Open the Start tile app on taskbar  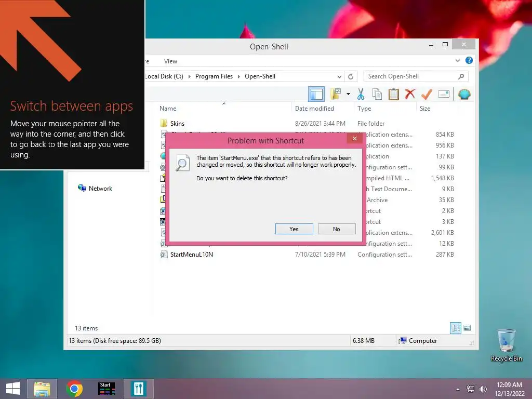pyautogui.click(x=107, y=389)
